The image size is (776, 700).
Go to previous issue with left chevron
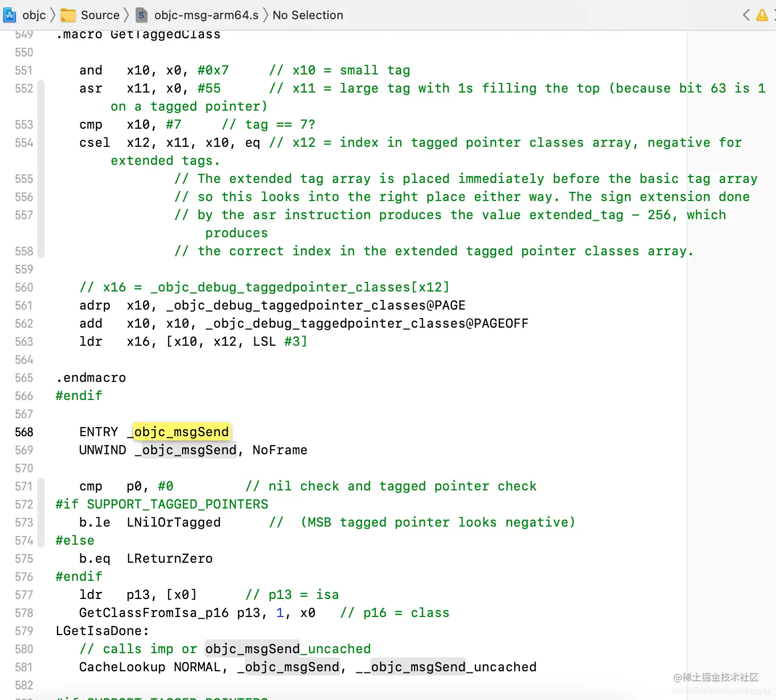[746, 15]
